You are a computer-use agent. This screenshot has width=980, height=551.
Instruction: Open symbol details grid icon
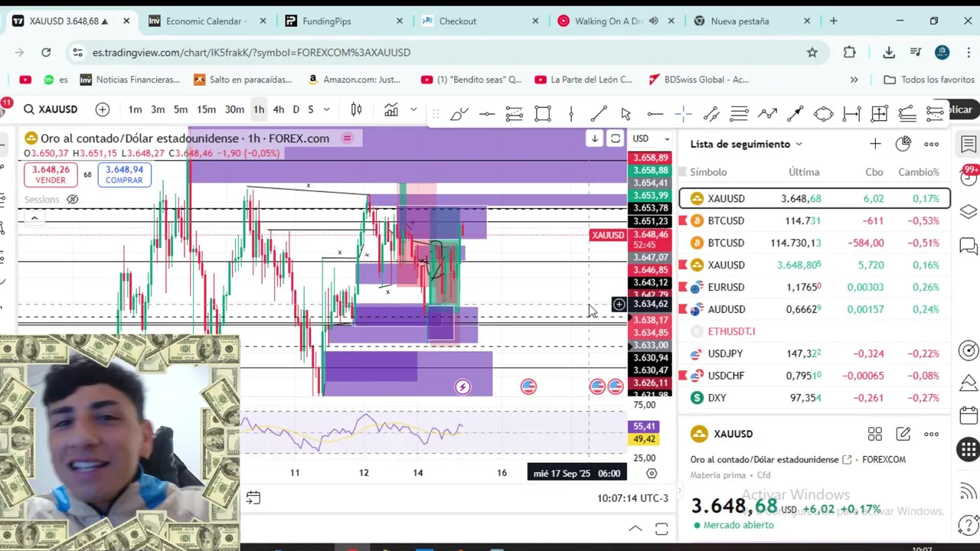coord(875,434)
